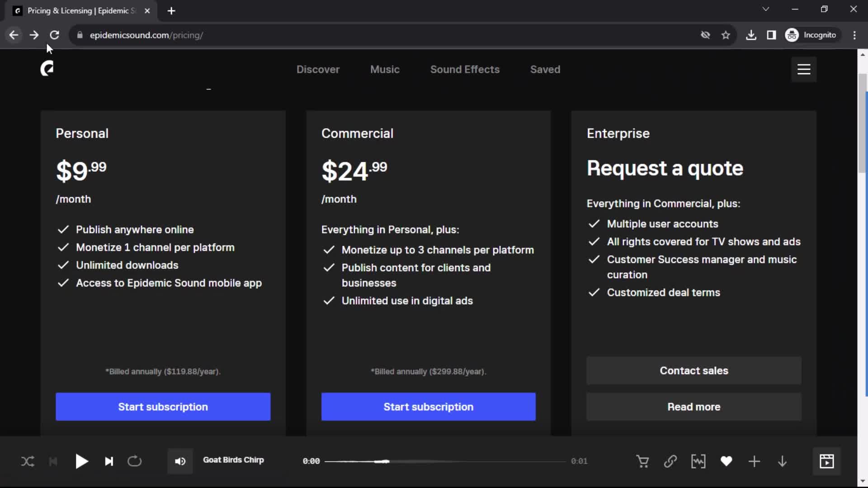Open the Discover nav item
Image resolution: width=868 pixels, height=488 pixels.
pos(318,70)
